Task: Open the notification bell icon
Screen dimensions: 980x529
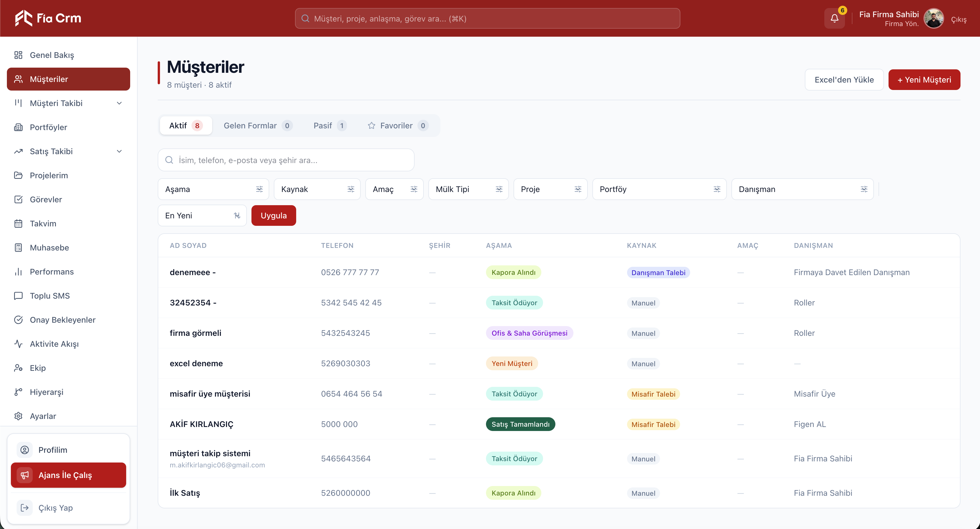Action: coord(834,18)
